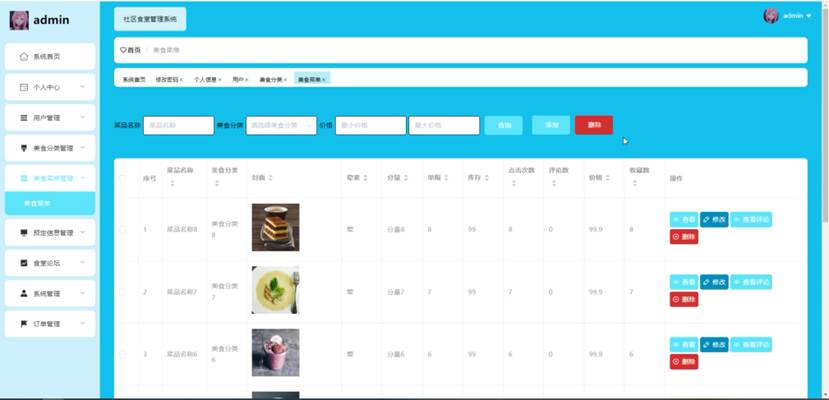Image resolution: width=829 pixels, height=400 pixels.
Task: Expand the 系统管理 menu chevron
Action: pos(82,293)
